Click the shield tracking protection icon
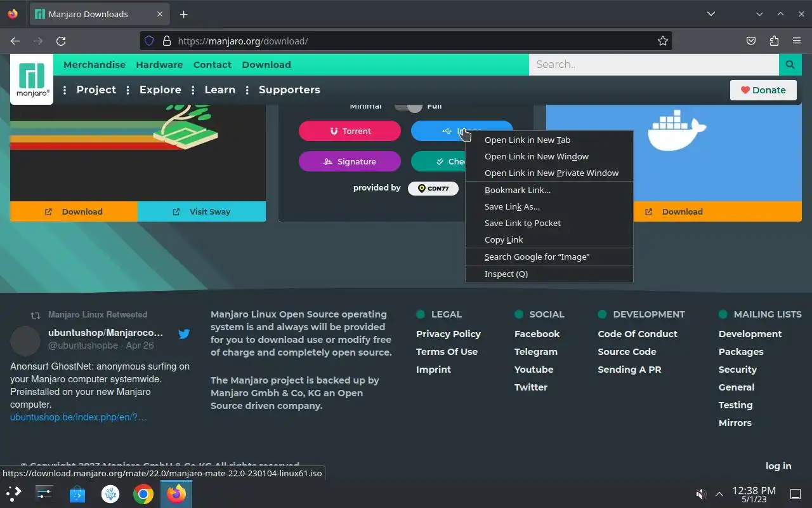This screenshot has height=508, width=812. 149,41
